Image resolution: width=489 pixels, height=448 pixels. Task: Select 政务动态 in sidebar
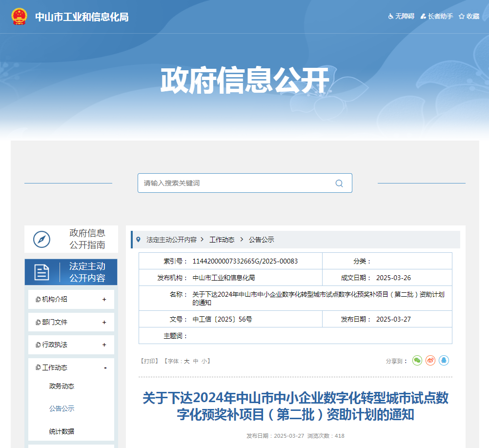click(62, 386)
